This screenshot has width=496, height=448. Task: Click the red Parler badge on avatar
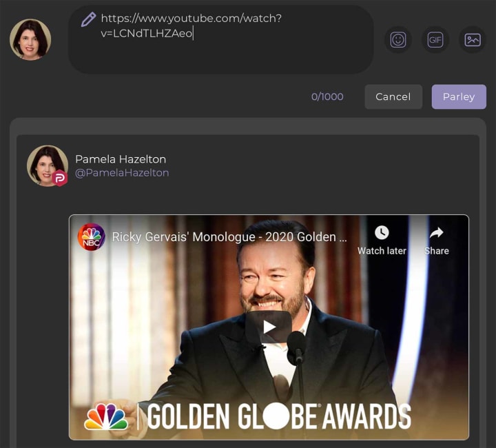(x=60, y=179)
